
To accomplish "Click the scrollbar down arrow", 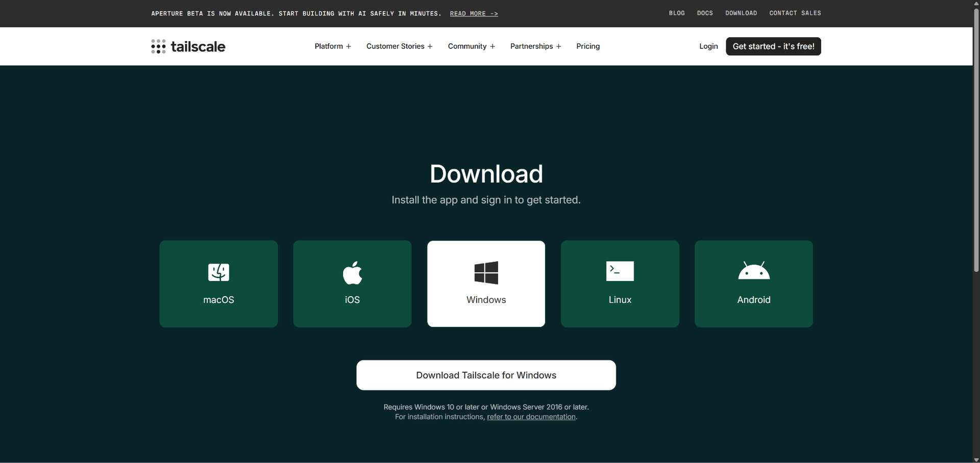I will pos(976,459).
